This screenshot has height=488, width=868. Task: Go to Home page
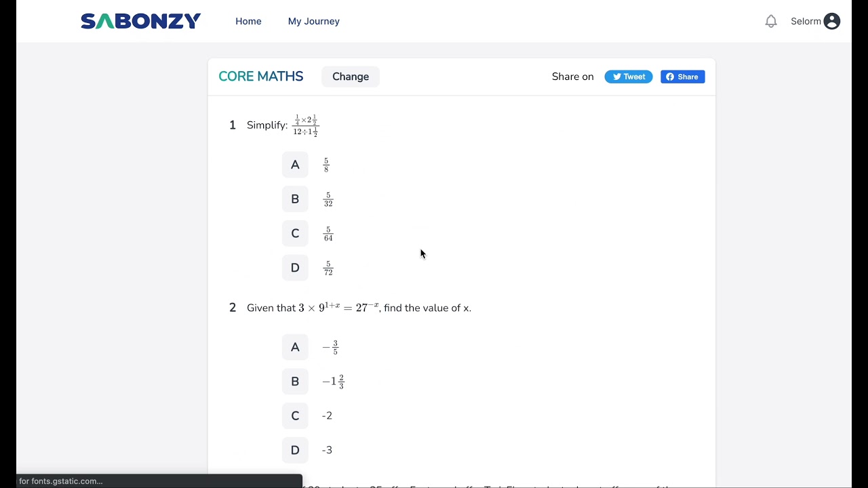point(248,22)
